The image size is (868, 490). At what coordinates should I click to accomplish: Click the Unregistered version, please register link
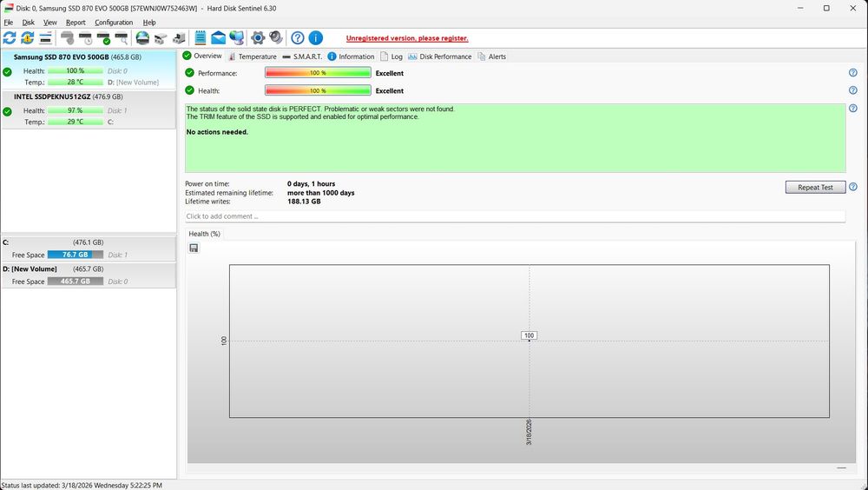(x=407, y=38)
